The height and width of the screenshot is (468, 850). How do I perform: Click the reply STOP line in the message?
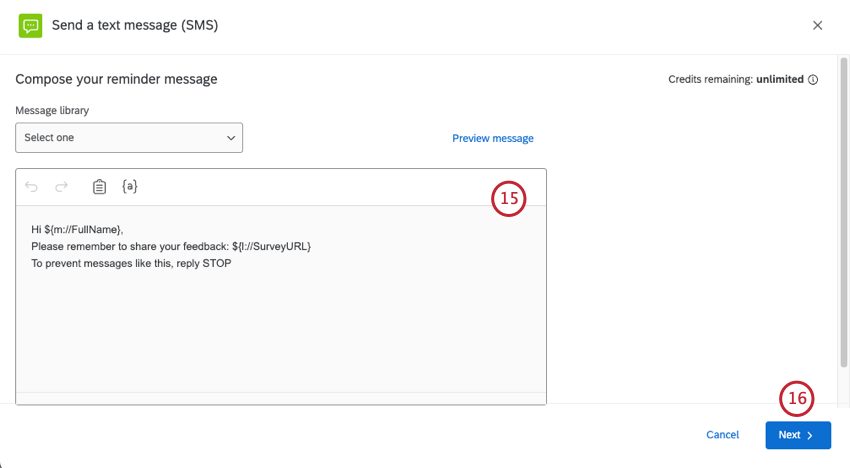[131, 263]
